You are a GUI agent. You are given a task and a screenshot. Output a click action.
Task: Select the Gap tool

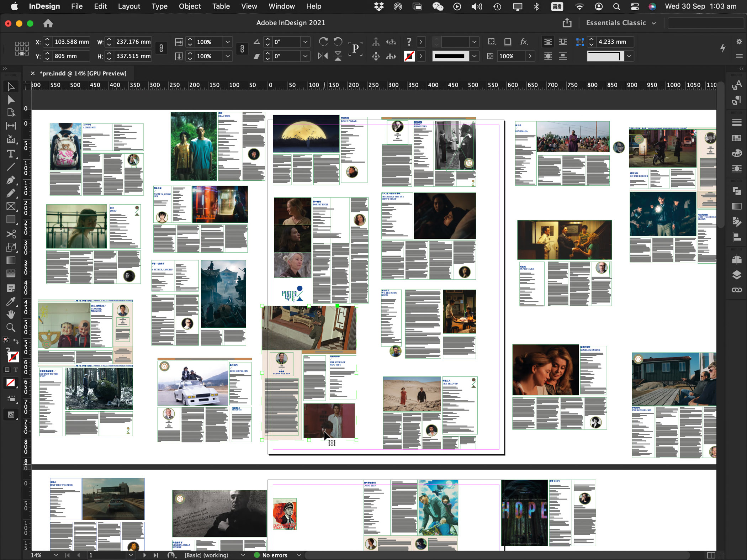[11, 126]
